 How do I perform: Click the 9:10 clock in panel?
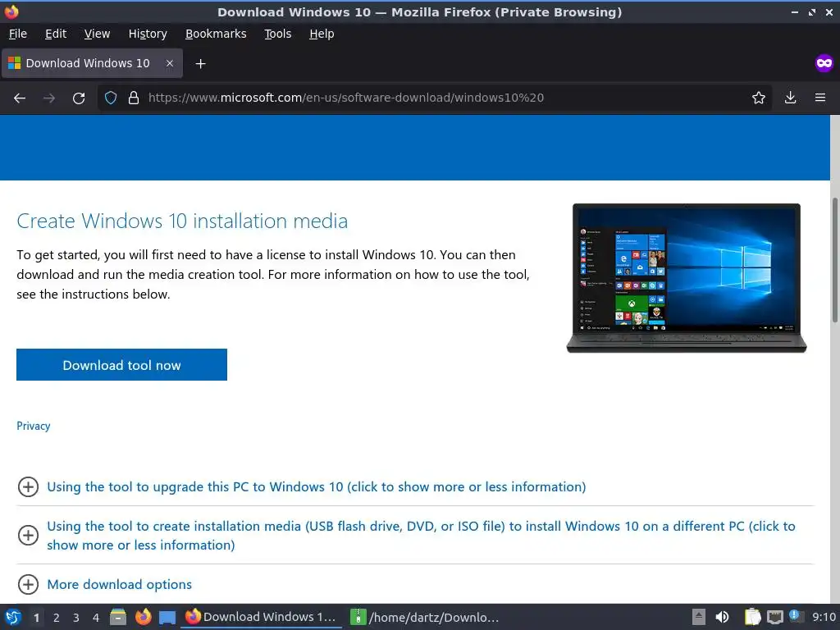click(824, 617)
